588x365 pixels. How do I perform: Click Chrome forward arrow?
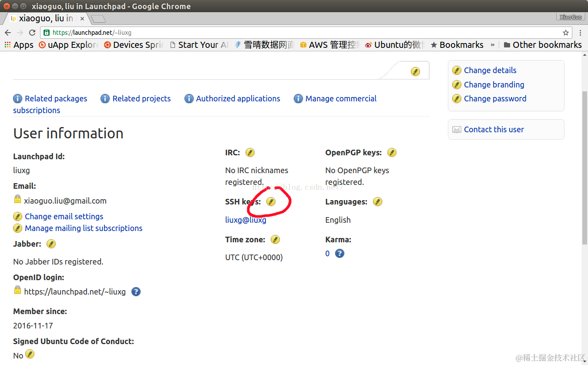pos(20,33)
